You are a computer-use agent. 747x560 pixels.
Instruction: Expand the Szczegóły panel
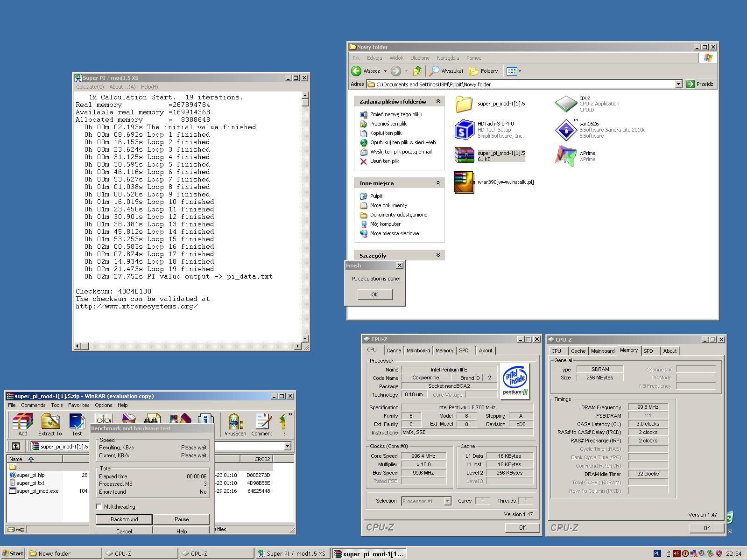438,255
